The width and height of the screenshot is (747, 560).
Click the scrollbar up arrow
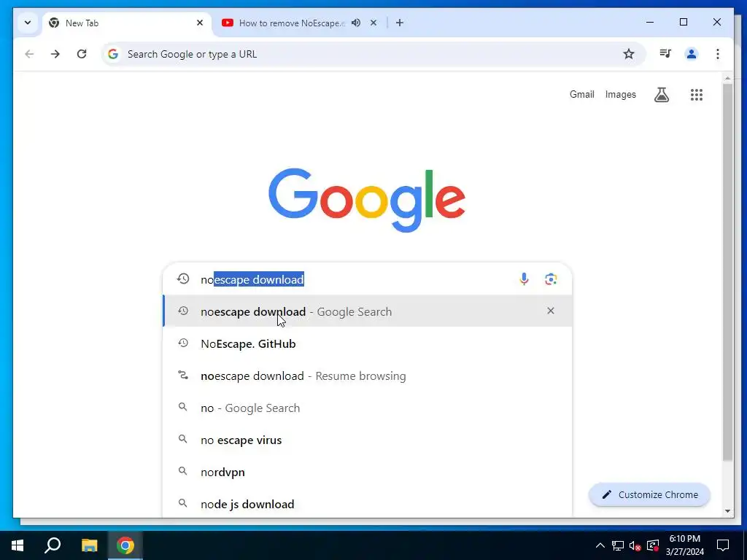(727, 77)
